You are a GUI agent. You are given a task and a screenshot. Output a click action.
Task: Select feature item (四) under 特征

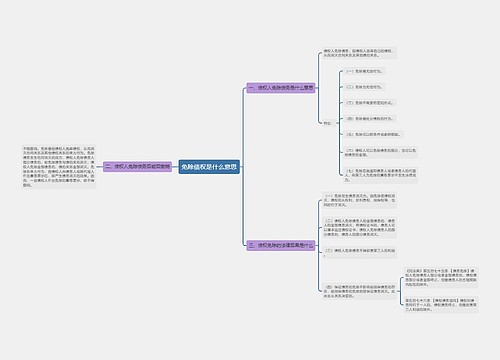point(370,118)
